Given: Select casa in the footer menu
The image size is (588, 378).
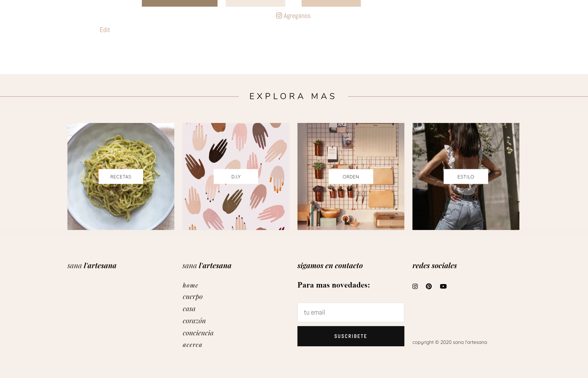Looking at the screenshot, I should [x=189, y=309].
